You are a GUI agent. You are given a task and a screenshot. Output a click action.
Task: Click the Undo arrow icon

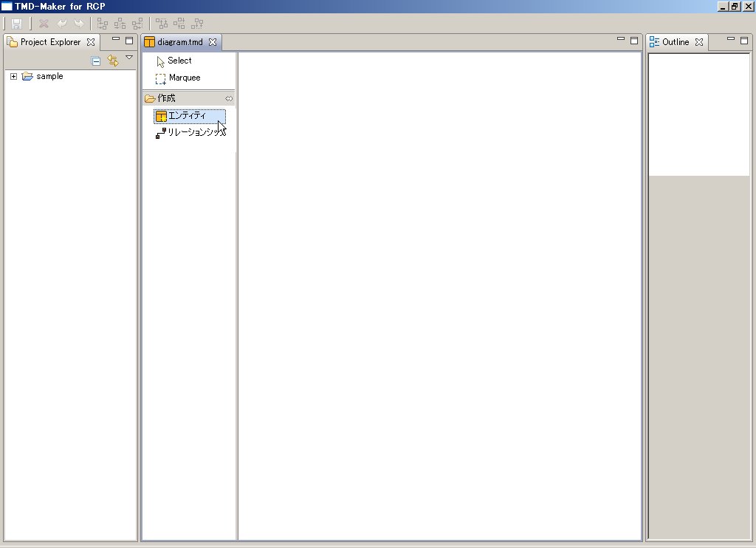(62, 24)
